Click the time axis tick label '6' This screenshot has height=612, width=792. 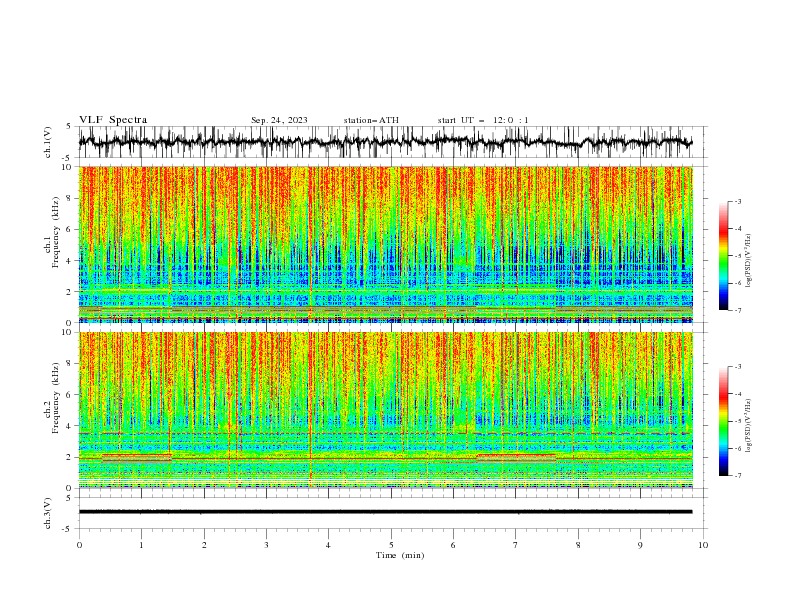click(x=453, y=545)
